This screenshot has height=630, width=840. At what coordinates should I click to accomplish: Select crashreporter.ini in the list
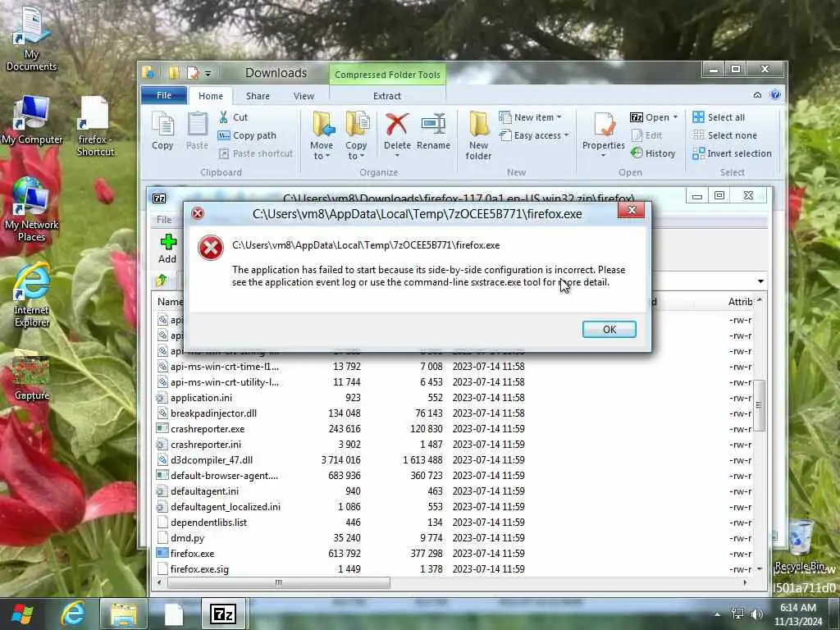[206, 445]
